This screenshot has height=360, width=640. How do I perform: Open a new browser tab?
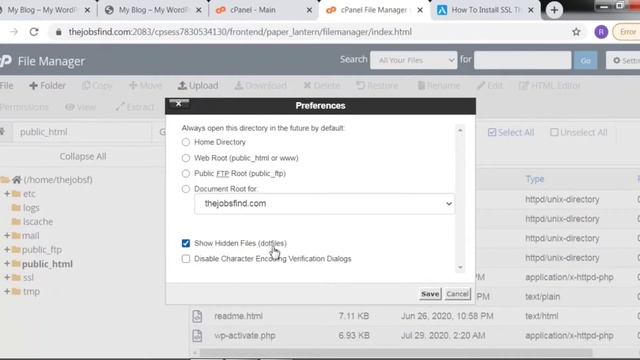[554, 10]
